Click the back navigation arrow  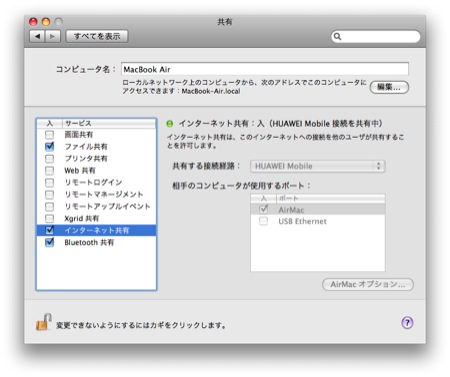pos(37,36)
